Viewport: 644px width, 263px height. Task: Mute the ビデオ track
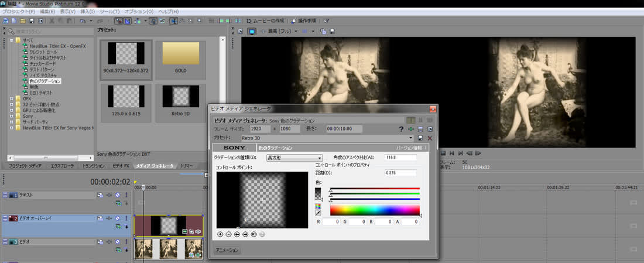[118, 241]
